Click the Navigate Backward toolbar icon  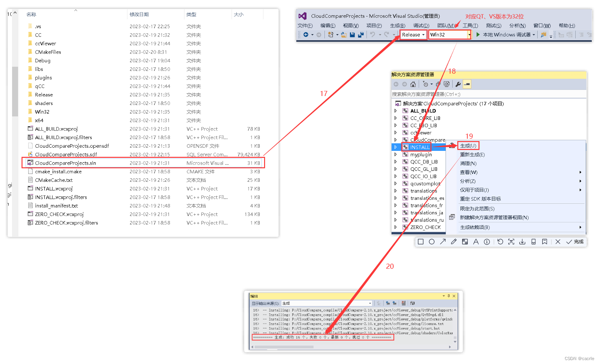pyautogui.click(x=306, y=35)
